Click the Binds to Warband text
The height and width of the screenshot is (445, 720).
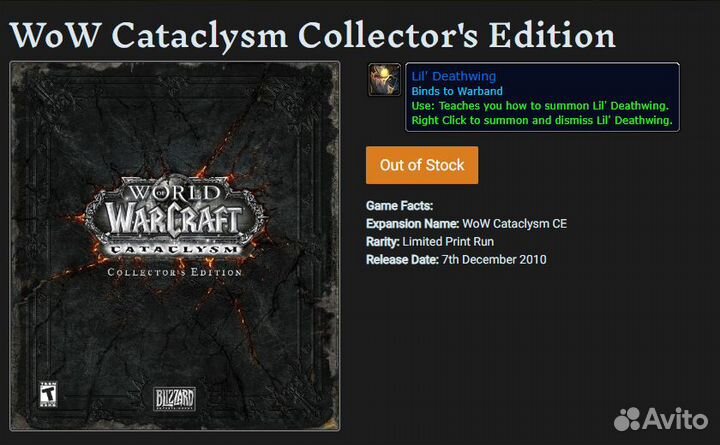pos(457,91)
